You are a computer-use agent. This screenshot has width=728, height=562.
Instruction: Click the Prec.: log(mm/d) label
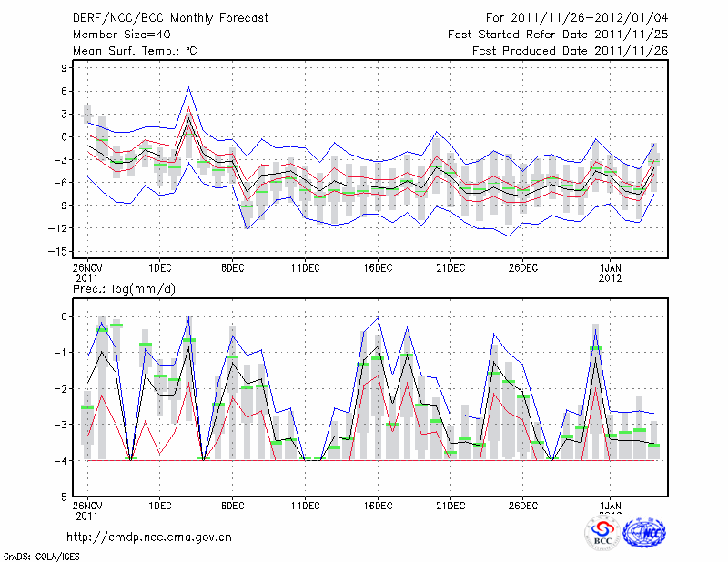125,288
